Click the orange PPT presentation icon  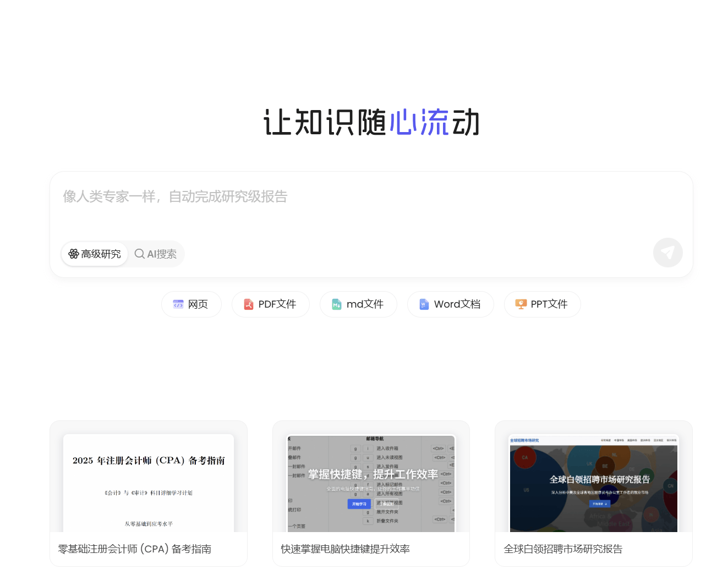click(x=521, y=304)
